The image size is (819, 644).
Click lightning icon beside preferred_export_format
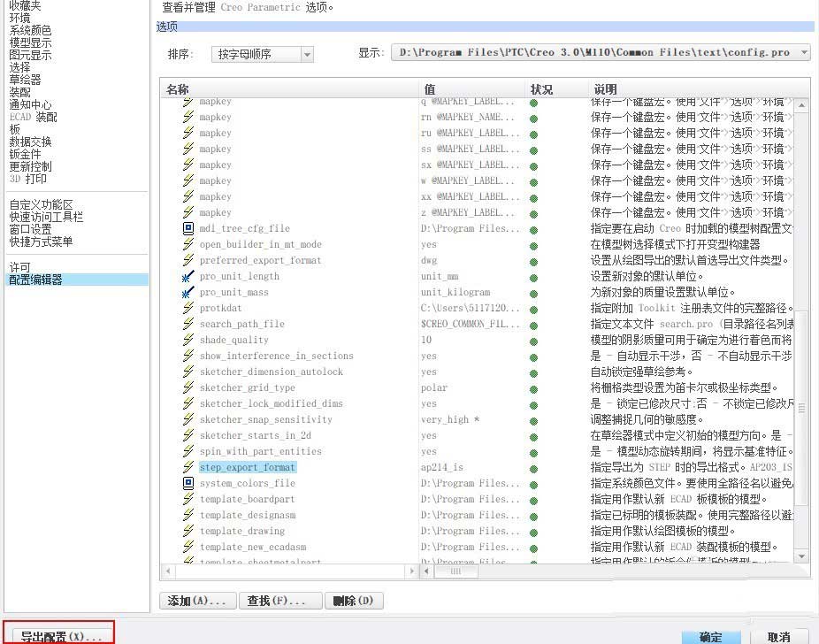pos(188,260)
